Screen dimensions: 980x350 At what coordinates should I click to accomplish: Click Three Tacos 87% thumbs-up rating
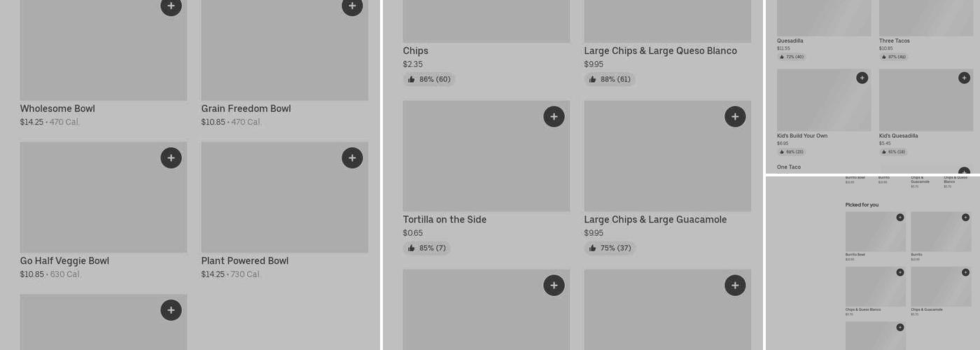point(893,57)
